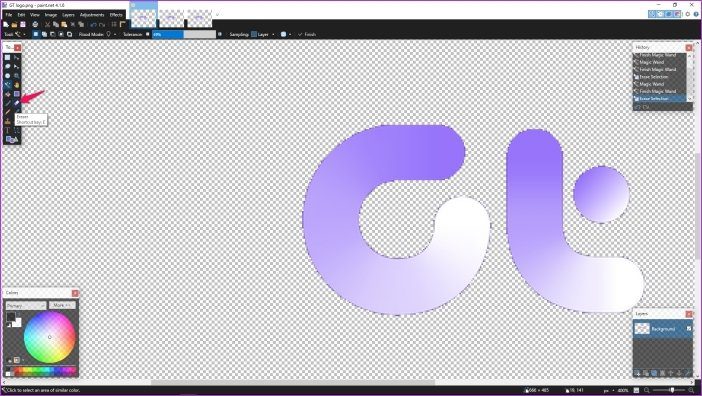
Task: Select the Pan hand tool
Action: tap(17, 85)
